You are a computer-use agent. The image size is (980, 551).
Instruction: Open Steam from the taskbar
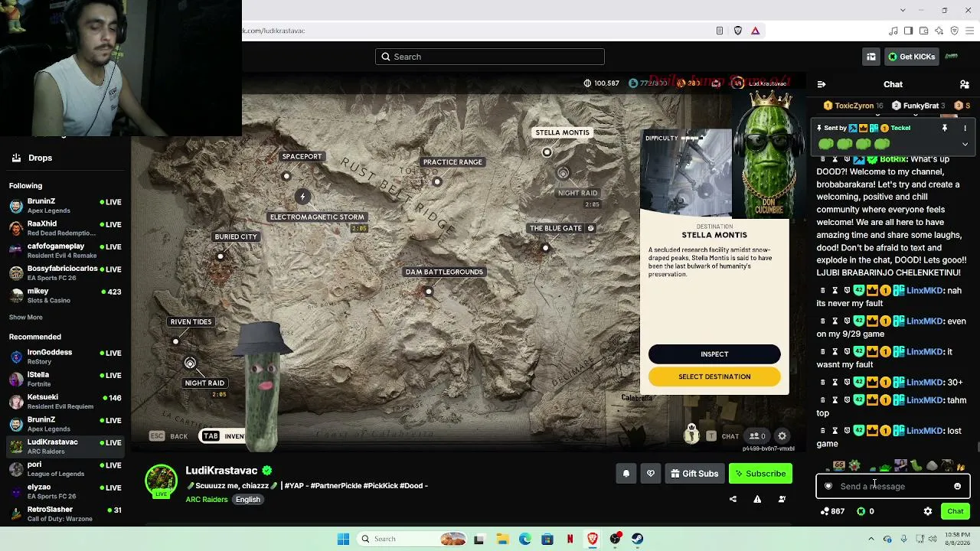click(x=637, y=539)
